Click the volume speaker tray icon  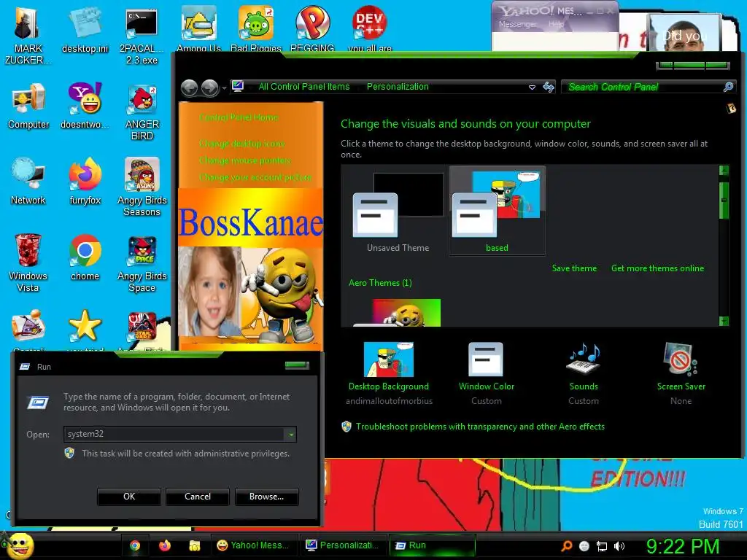pyautogui.click(x=619, y=546)
